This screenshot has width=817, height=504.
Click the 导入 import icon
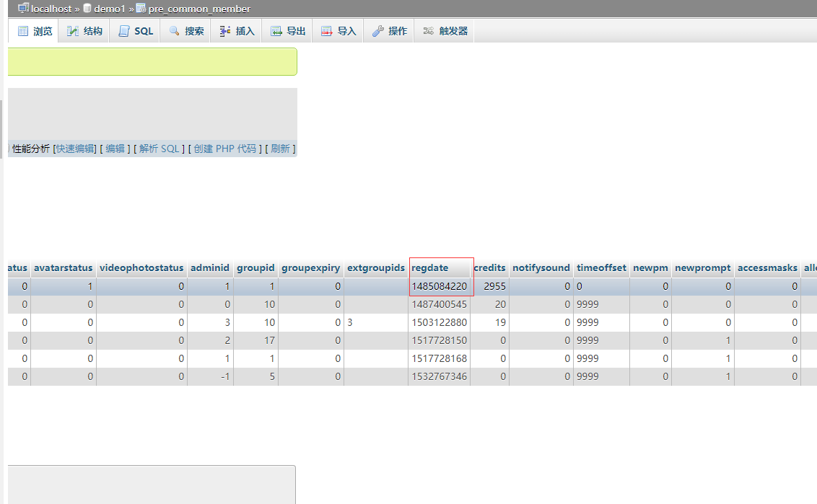click(x=327, y=31)
